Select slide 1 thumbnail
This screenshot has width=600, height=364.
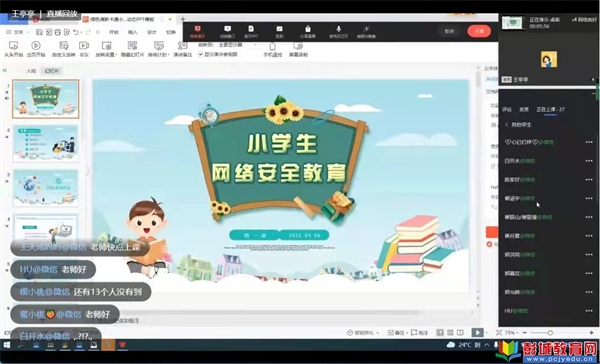pos(46,99)
